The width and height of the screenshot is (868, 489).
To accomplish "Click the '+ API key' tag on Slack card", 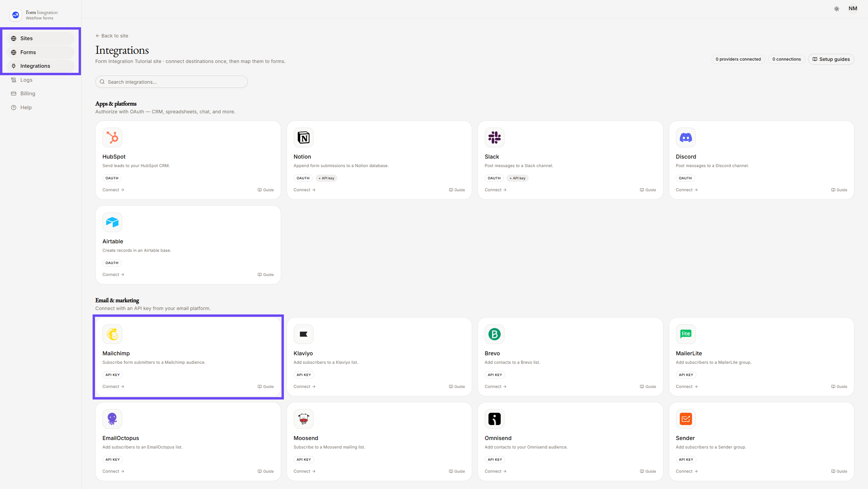I will click(x=517, y=178).
